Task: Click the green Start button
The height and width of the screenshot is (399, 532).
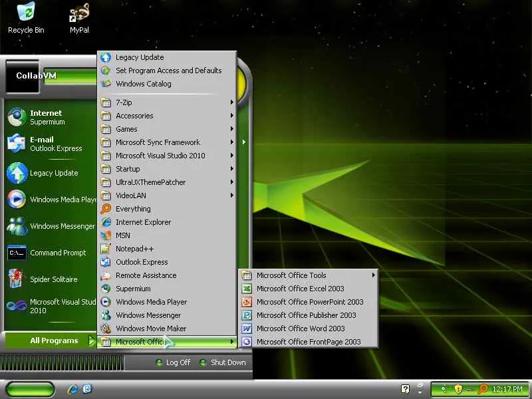Action: pyautogui.click(x=30, y=389)
